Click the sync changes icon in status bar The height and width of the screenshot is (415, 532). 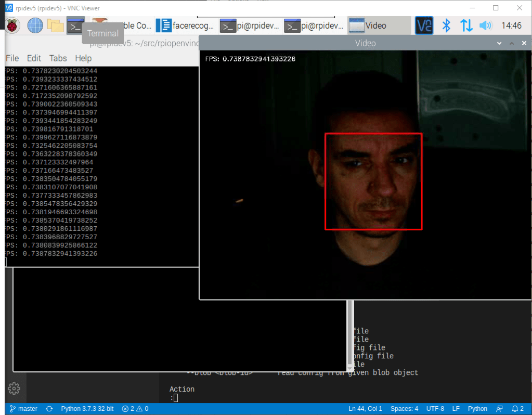[49, 409]
